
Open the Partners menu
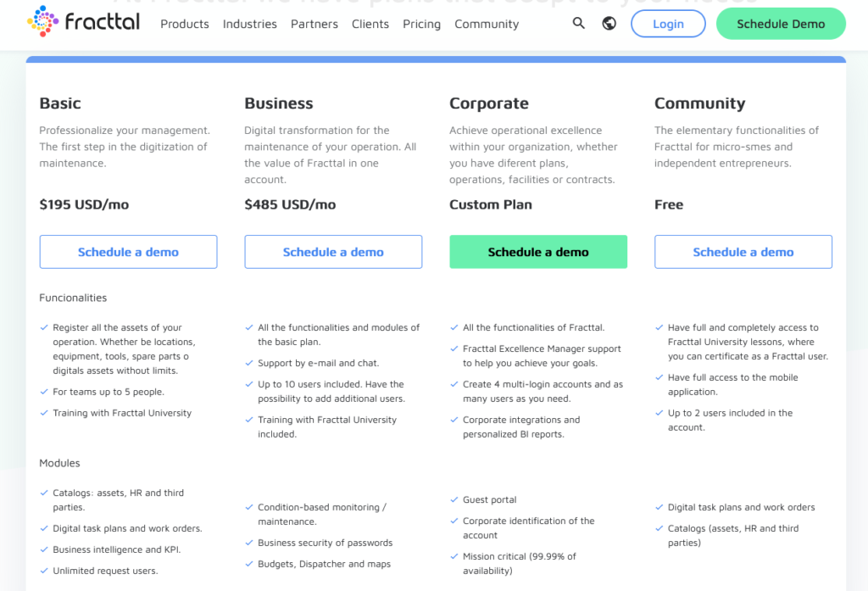314,24
